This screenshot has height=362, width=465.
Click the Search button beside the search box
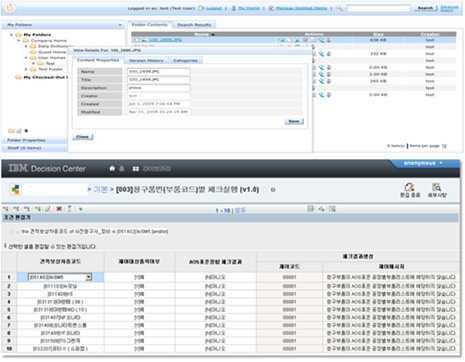[426, 8]
